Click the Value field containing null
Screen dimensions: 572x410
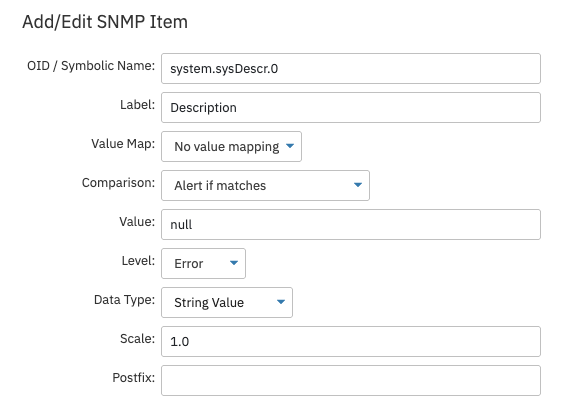pyautogui.click(x=351, y=225)
